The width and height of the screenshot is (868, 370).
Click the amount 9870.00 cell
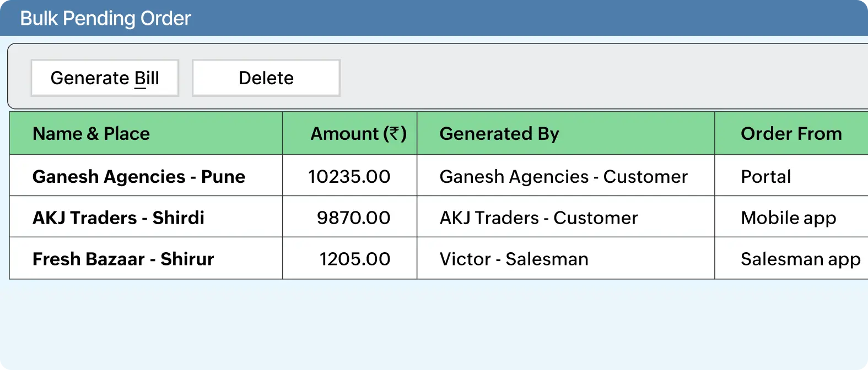tap(353, 217)
